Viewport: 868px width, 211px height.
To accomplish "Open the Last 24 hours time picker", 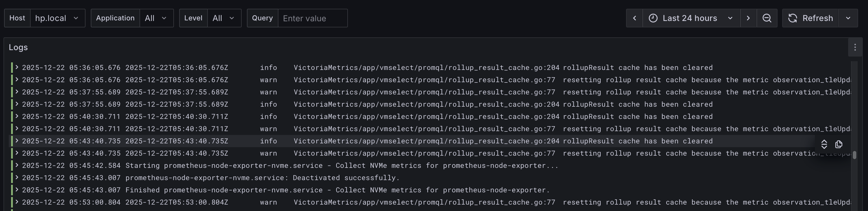I will coord(691,18).
